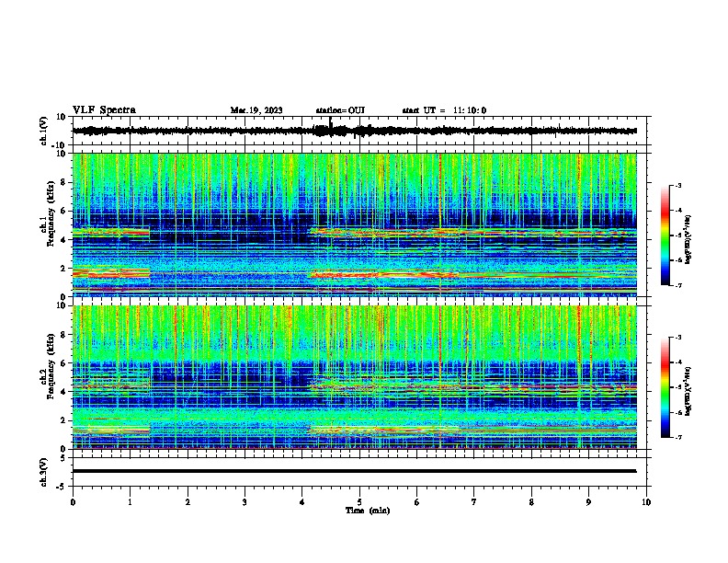Click time axis tick label "8"

tap(531, 502)
